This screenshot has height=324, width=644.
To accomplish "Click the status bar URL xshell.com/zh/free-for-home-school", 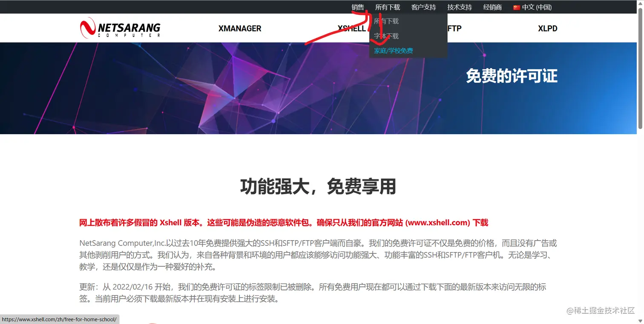I will [x=59, y=319].
